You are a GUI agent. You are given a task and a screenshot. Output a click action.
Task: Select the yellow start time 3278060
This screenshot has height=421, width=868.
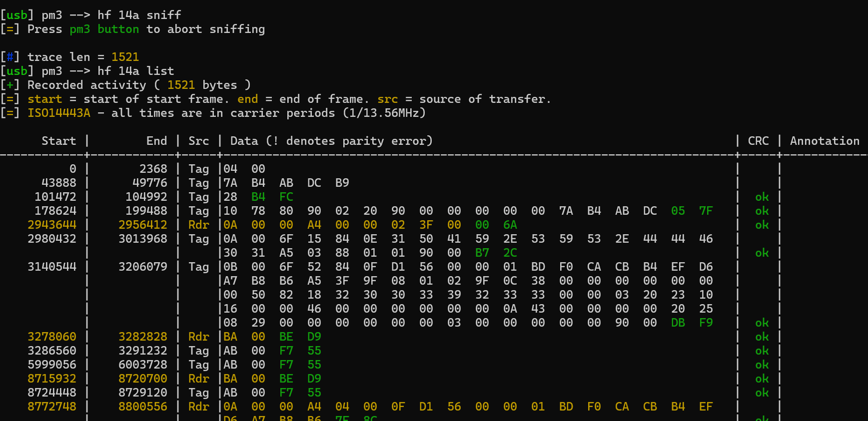click(52, 337)
